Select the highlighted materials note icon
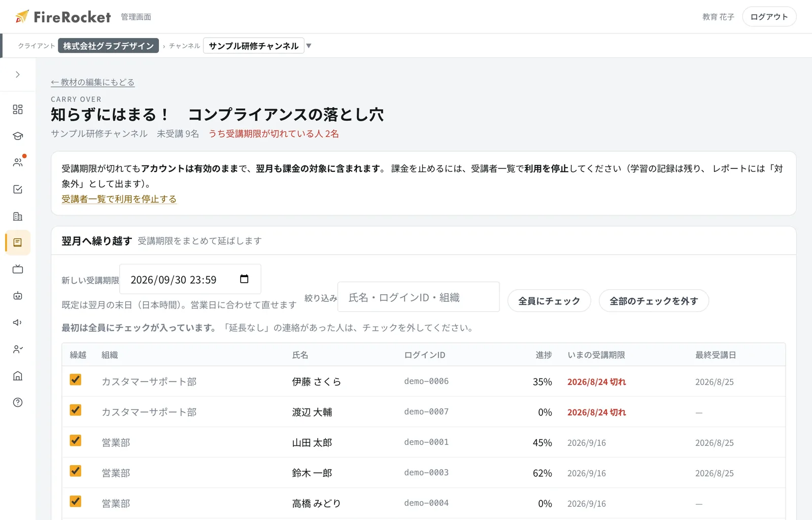This screenshot has height=520, width=812. tap(18, 242)
